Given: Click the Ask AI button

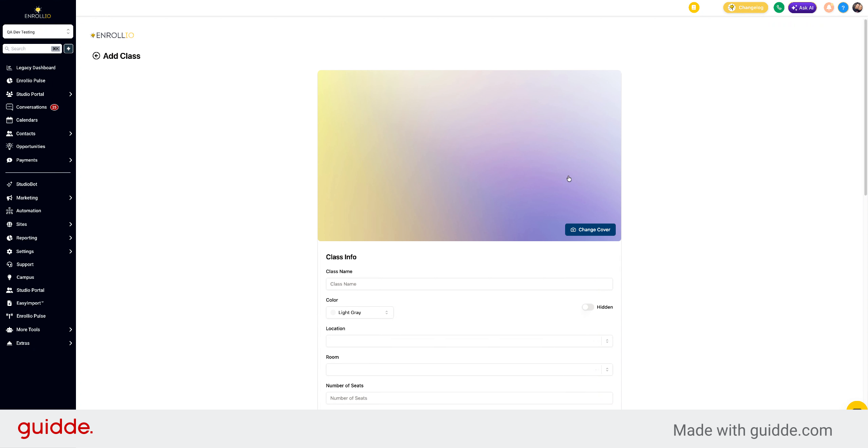Looking at the screenshot, I should click(x=802, y=7).
